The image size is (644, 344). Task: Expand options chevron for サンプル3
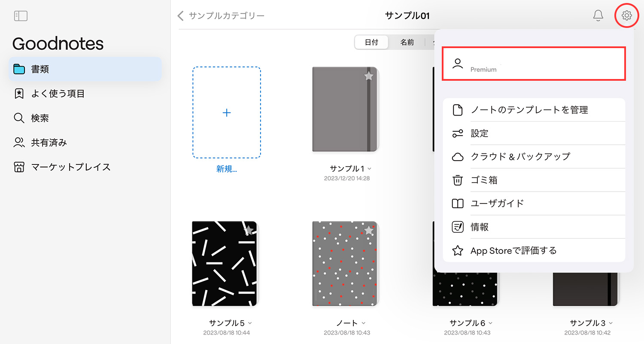[x=611, y=323]
